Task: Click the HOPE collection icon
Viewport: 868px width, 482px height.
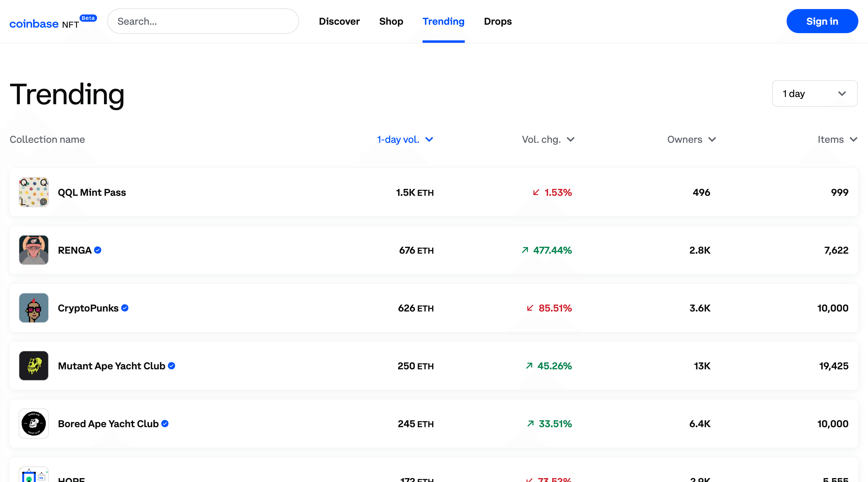Action: click(x=34, y=475)
